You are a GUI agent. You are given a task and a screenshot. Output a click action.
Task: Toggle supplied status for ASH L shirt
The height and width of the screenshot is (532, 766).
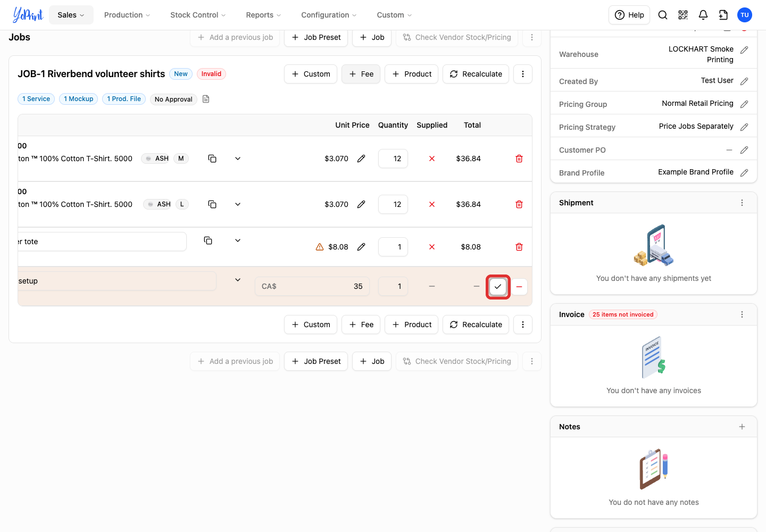click(x=432, y=204)
